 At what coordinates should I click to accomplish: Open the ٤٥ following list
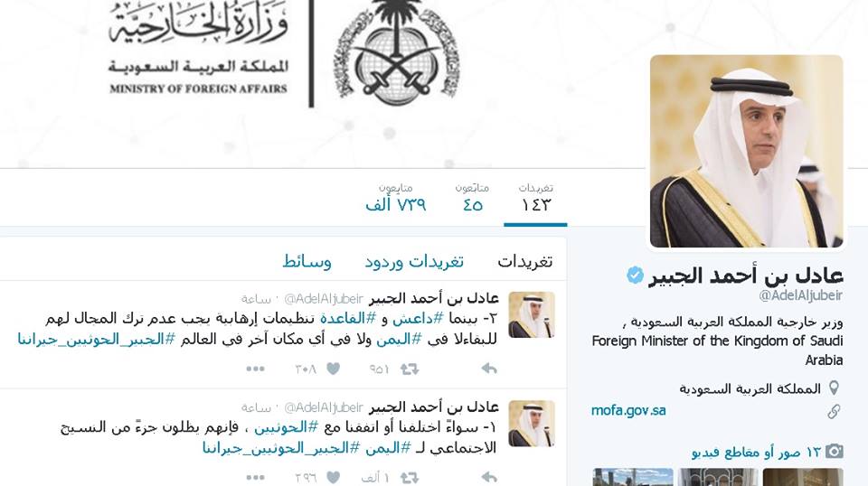click(472, 198)
